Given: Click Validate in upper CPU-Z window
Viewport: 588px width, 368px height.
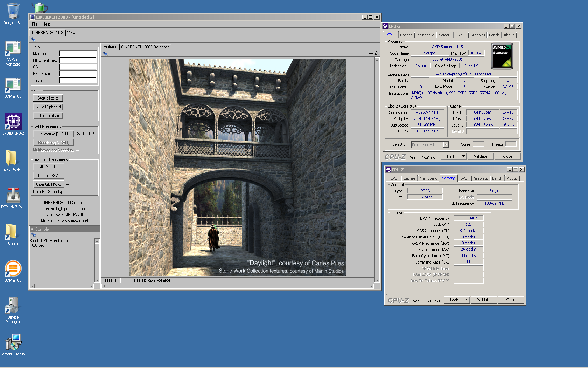Looking at the screenshot, I should [481, 156].
